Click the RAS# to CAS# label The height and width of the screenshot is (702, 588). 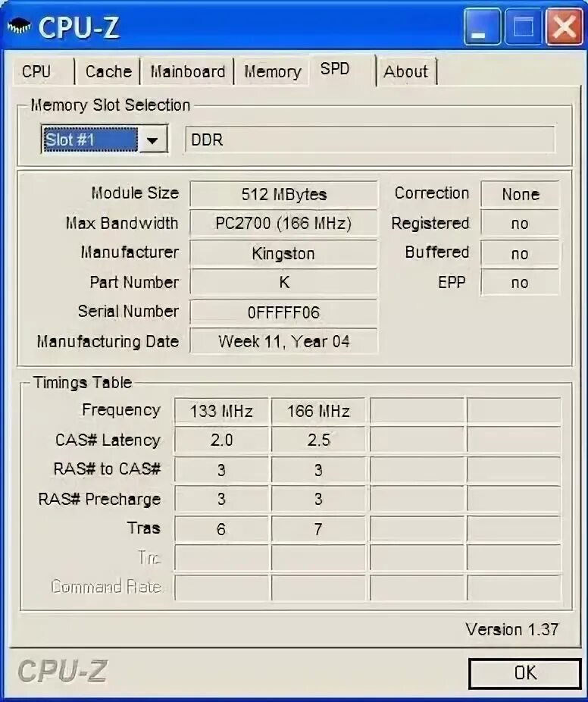107,469
